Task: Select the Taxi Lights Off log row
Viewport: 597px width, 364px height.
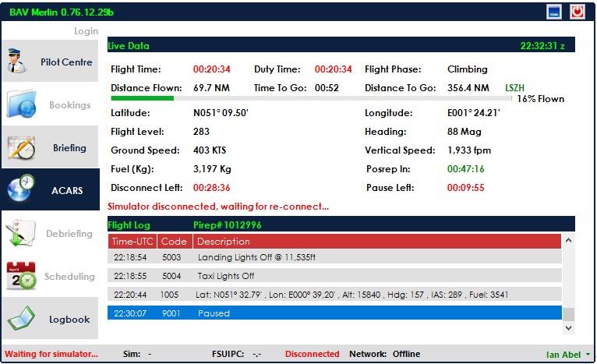Action: pyautogui.click(x=334, y=276)
